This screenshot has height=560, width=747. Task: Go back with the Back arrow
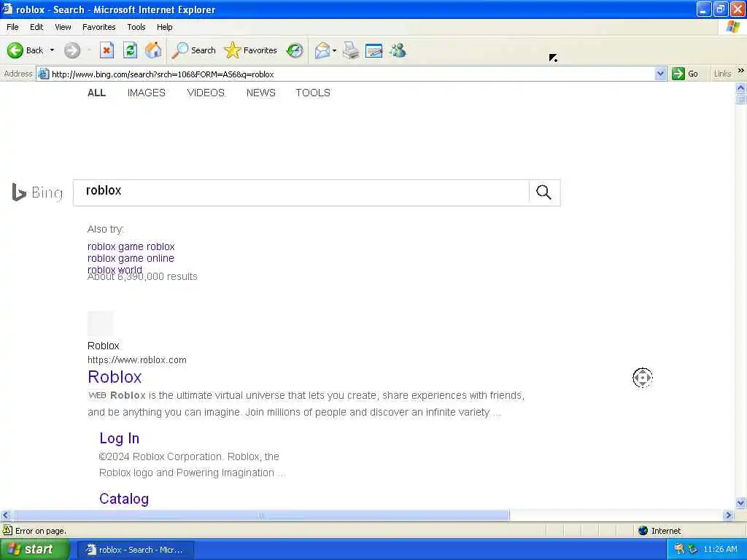(25, 50)
